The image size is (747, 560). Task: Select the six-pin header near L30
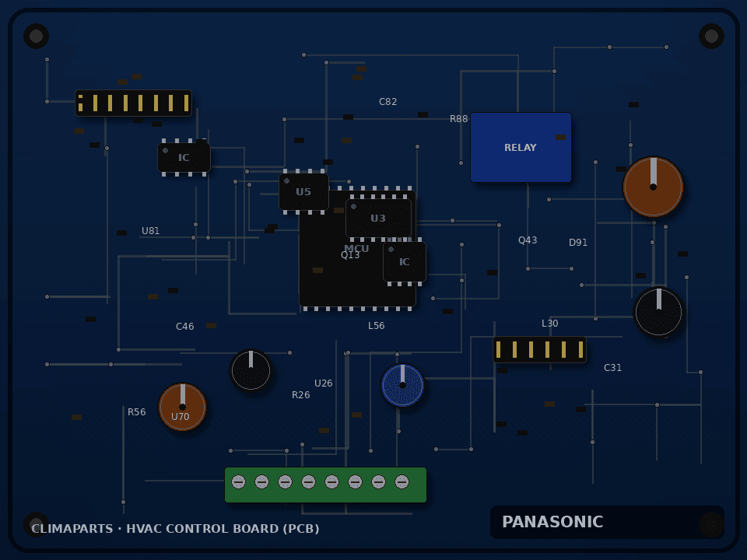coord(539,349)
